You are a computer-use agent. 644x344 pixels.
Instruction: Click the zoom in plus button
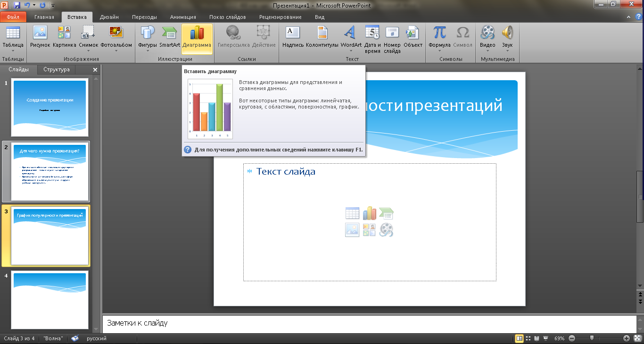tap(626, 338)
